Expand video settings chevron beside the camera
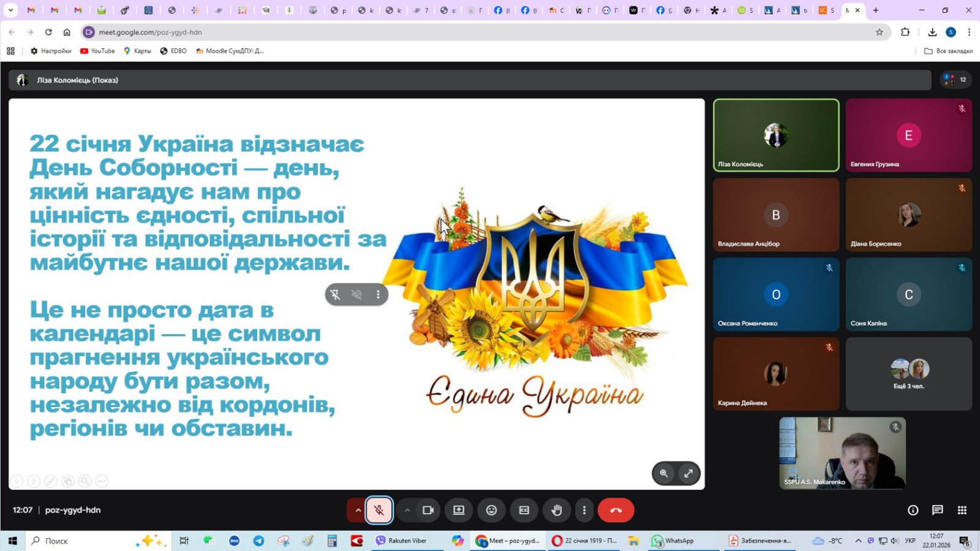The image size is (980, 551). pyautogui.click(x=407, y=510)
